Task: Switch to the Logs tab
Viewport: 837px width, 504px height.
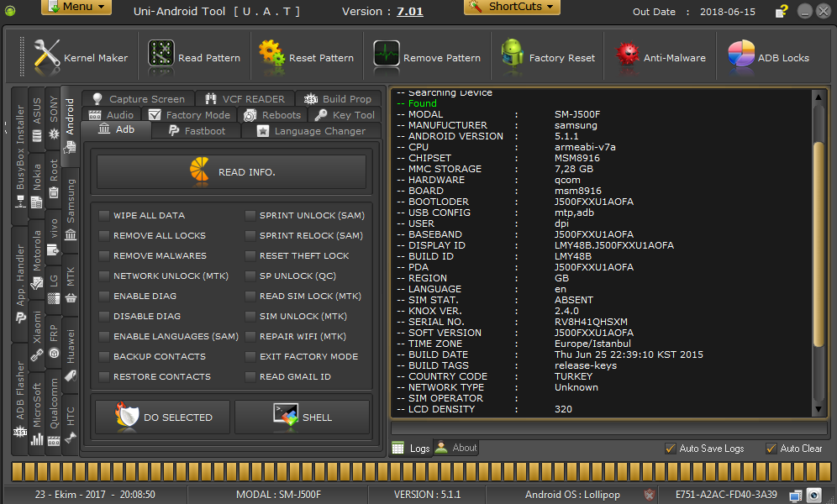Action: (411, 448)
